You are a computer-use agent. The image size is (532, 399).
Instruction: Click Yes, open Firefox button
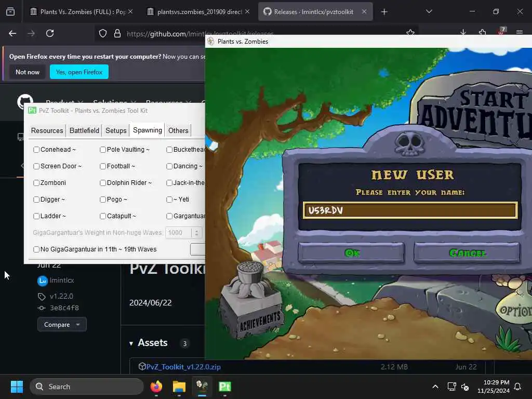[x=79, y=72]
